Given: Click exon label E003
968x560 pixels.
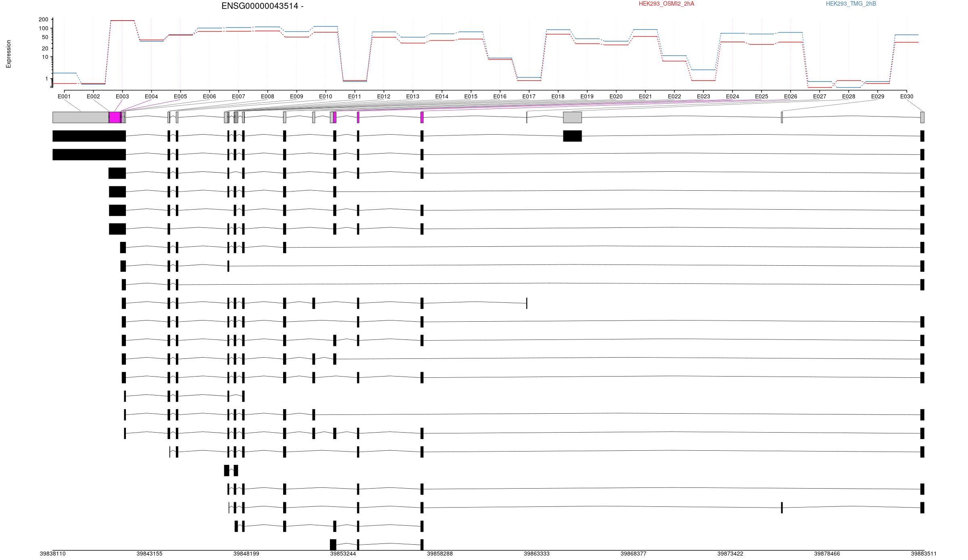Looking at the screenshot, I should (122, 97).
